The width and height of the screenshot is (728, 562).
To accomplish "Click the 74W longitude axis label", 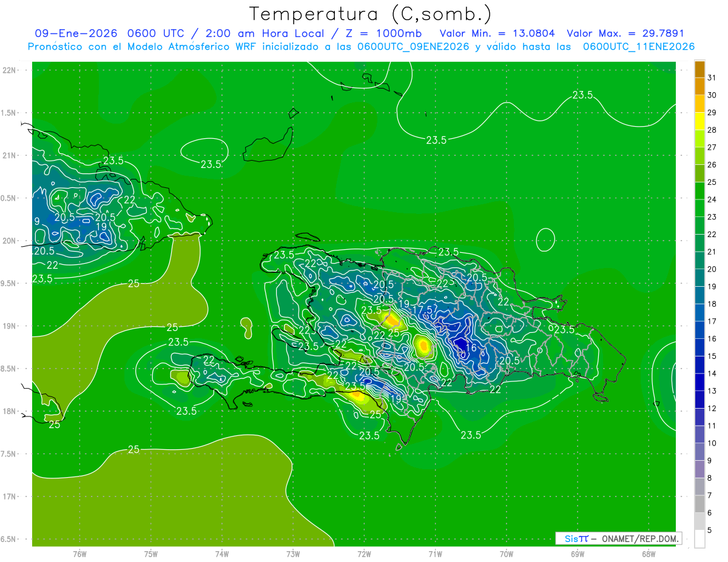I will tap(222, 554).
